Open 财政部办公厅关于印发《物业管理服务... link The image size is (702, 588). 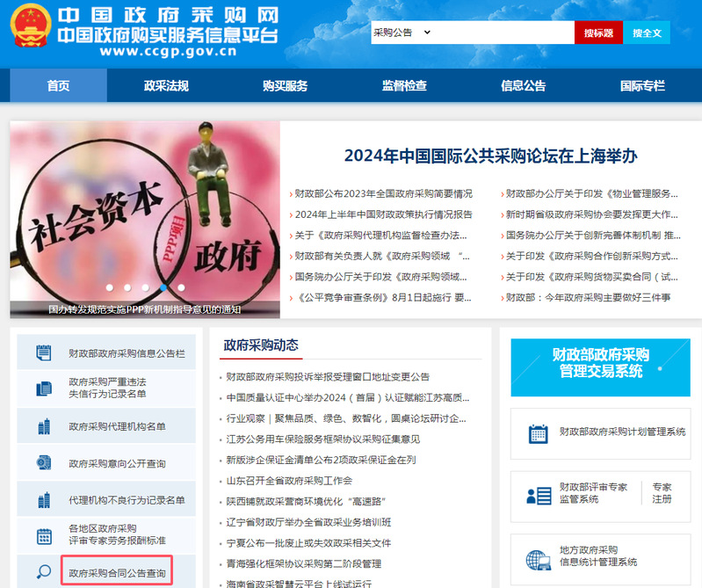(x=592, y=193)
